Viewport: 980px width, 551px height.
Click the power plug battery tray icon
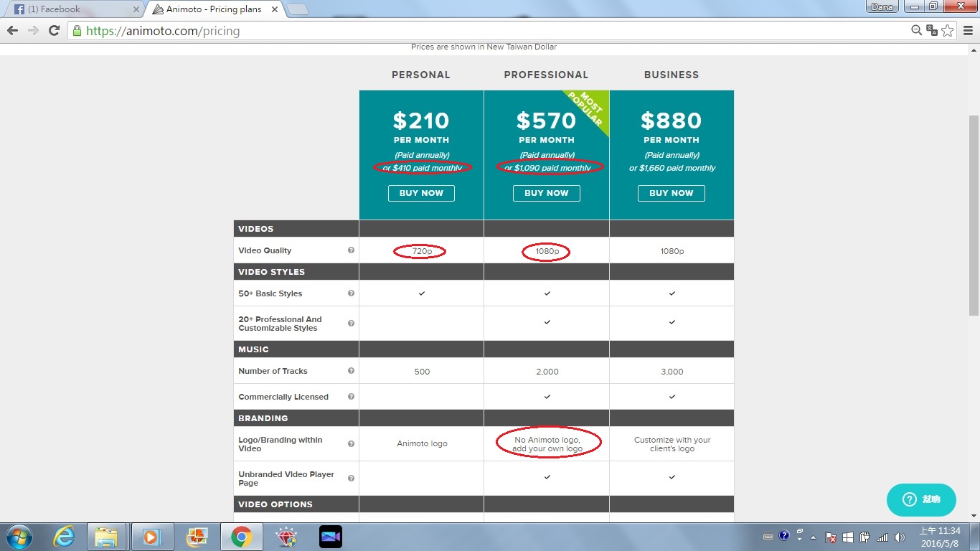[x=865, y=537]
